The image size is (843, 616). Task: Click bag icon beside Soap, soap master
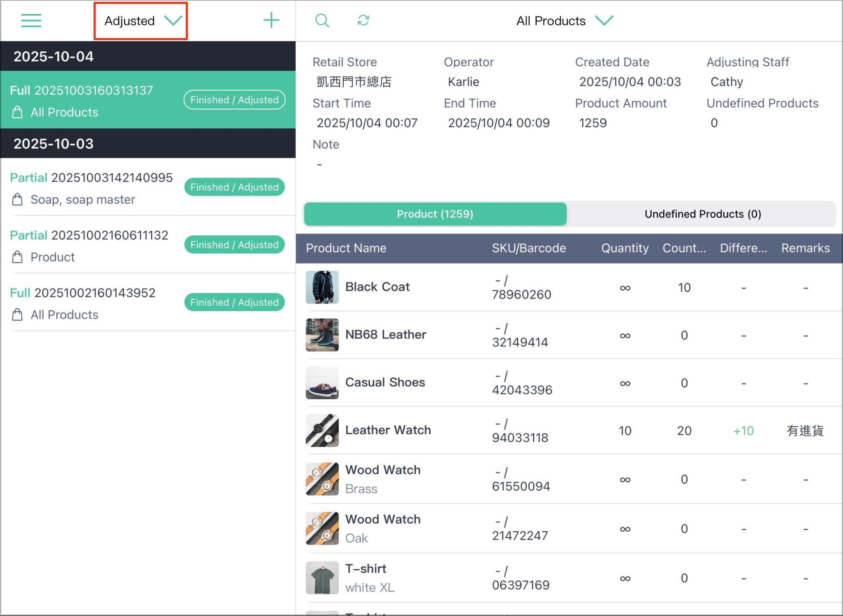(x=17, y=199)
